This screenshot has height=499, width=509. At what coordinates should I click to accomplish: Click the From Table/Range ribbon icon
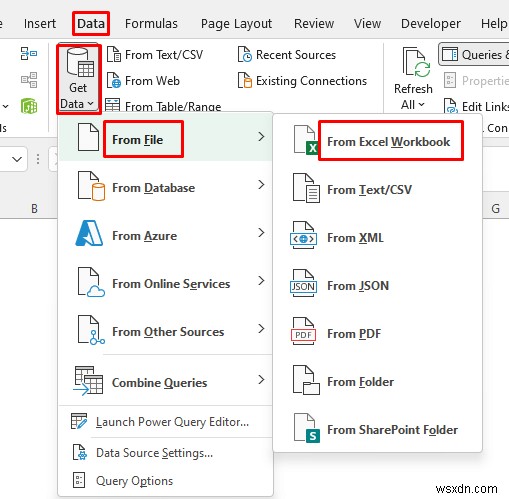tap(113, 105)
